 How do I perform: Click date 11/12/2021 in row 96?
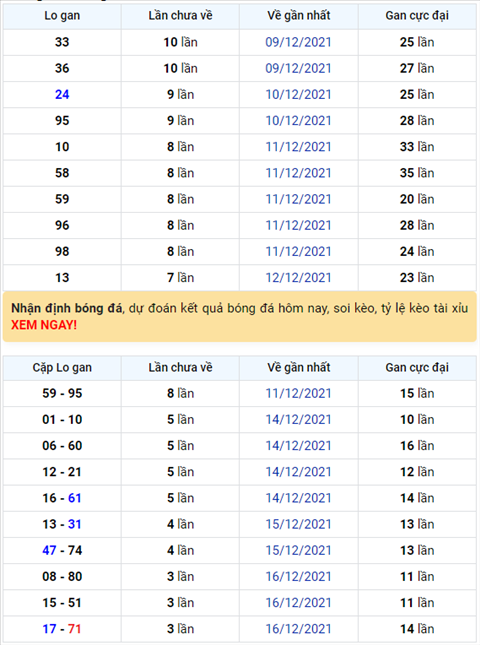(298, 225)
